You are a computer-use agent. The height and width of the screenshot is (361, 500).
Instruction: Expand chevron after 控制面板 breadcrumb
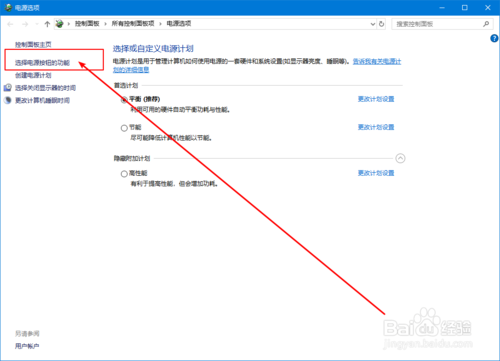105,24
